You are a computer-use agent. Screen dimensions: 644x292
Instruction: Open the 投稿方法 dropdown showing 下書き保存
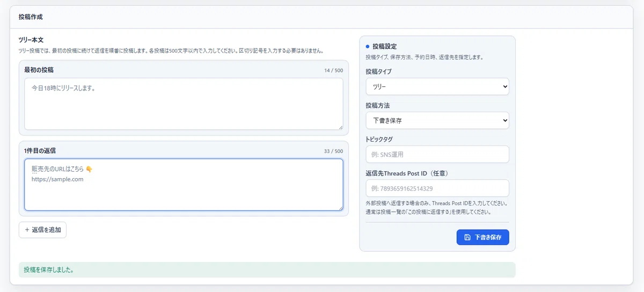(437, 120)
